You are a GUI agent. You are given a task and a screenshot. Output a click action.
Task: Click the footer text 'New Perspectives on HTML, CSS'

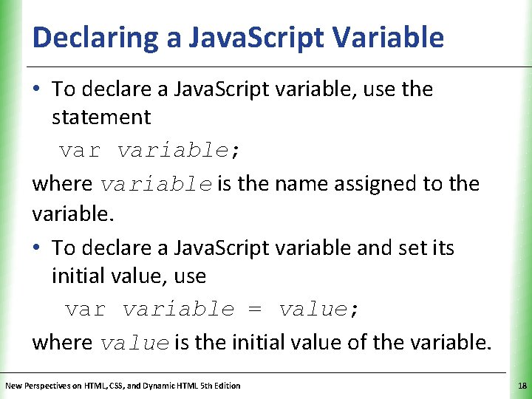(122, 386)
